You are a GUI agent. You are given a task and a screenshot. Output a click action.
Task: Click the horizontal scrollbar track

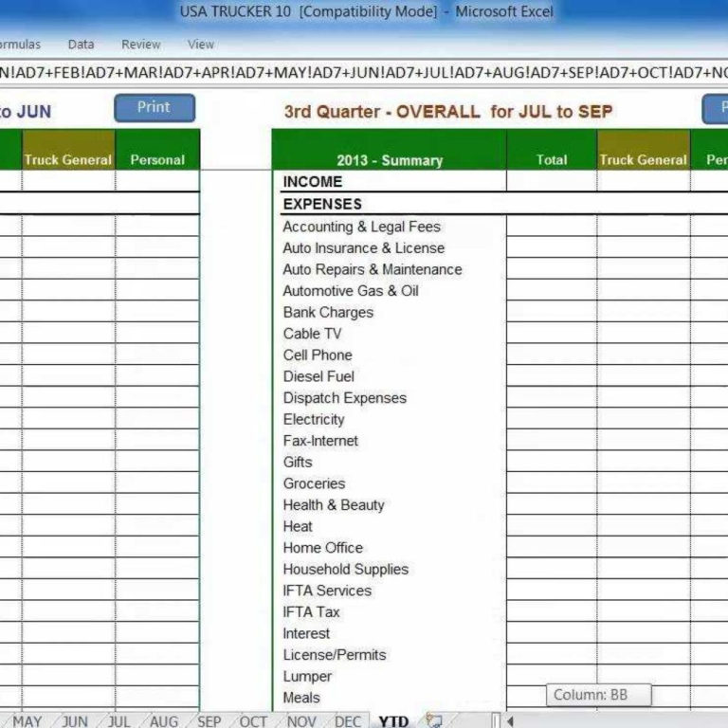pyautogui.click(x=622, y=721)
